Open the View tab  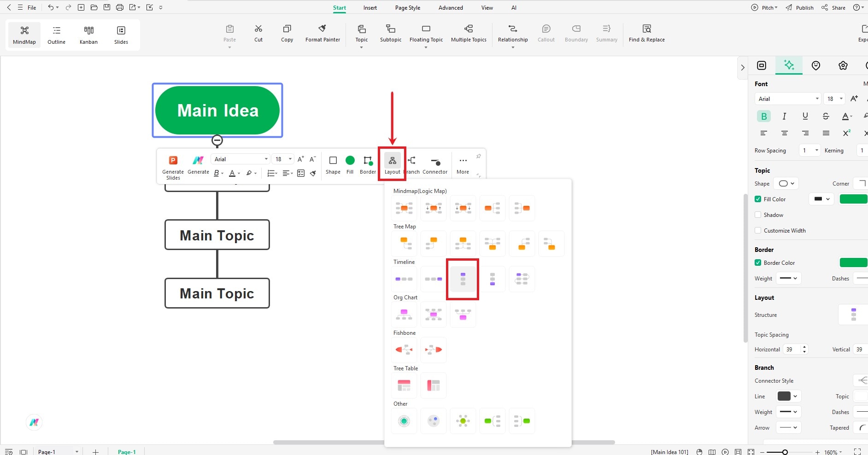(x=487, y=8)
